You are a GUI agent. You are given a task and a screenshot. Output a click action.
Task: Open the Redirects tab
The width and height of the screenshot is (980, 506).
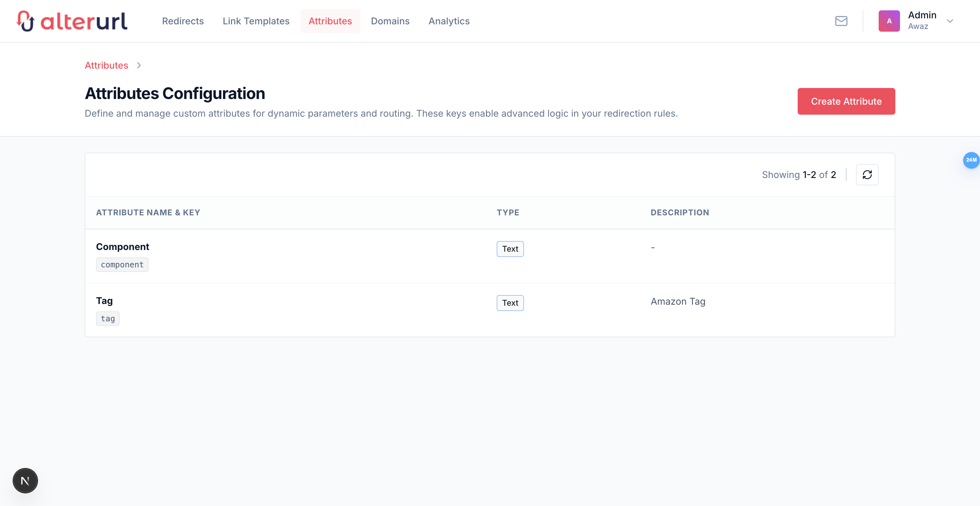point(183,21)
